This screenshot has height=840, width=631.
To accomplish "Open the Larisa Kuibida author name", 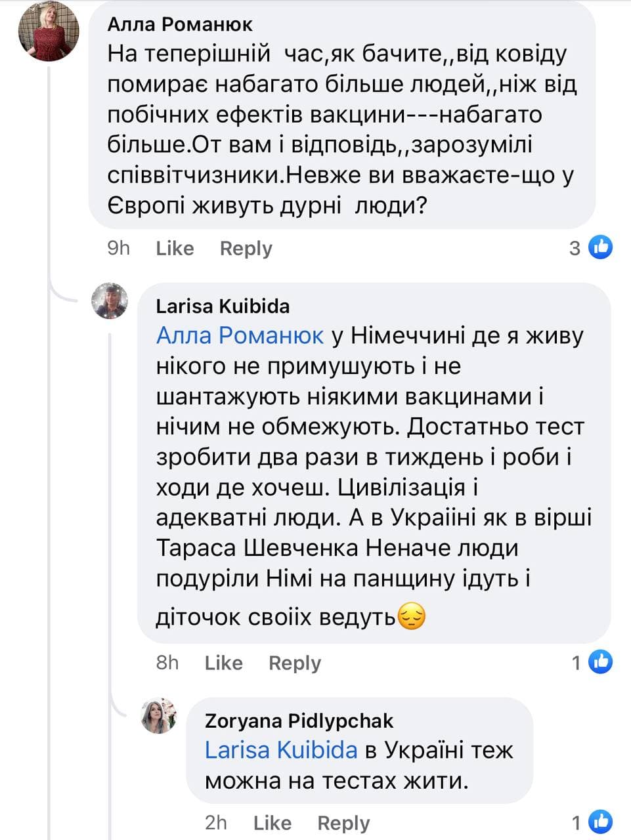I will (223, 306).
